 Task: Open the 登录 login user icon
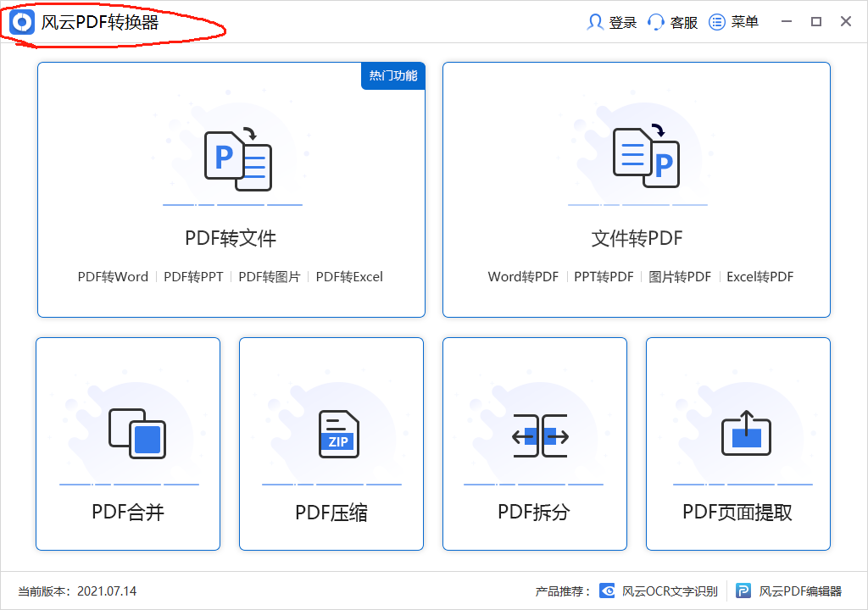click(x=595, y=22)
